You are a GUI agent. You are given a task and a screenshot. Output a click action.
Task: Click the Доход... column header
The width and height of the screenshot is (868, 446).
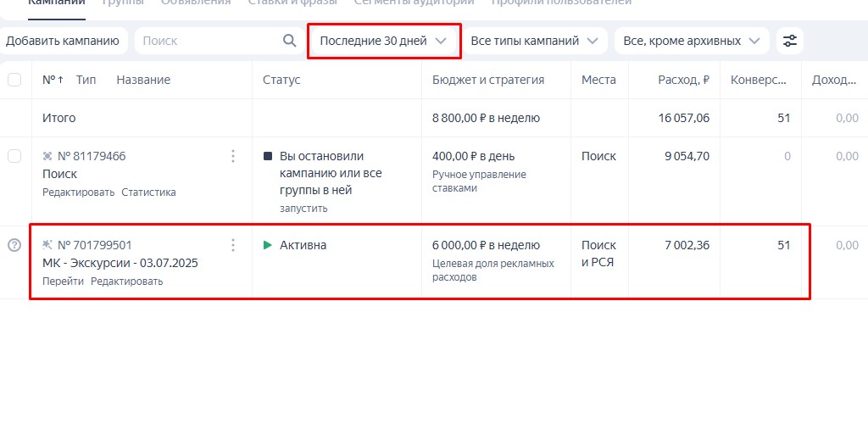tap(834, 80)
